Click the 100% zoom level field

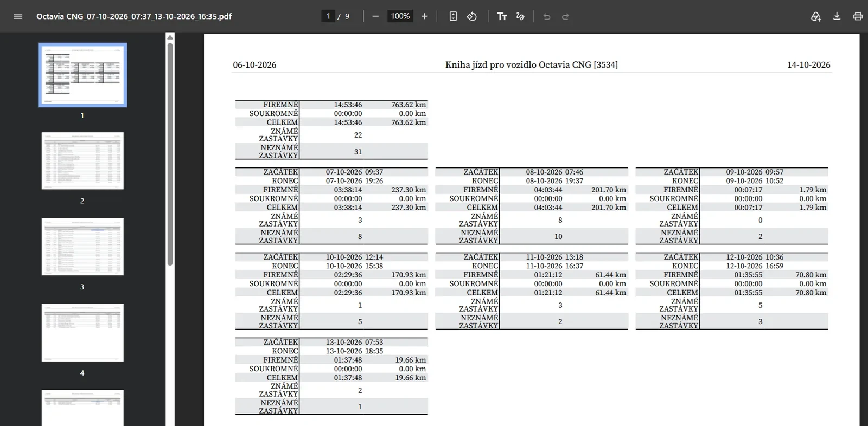(400, 16)
